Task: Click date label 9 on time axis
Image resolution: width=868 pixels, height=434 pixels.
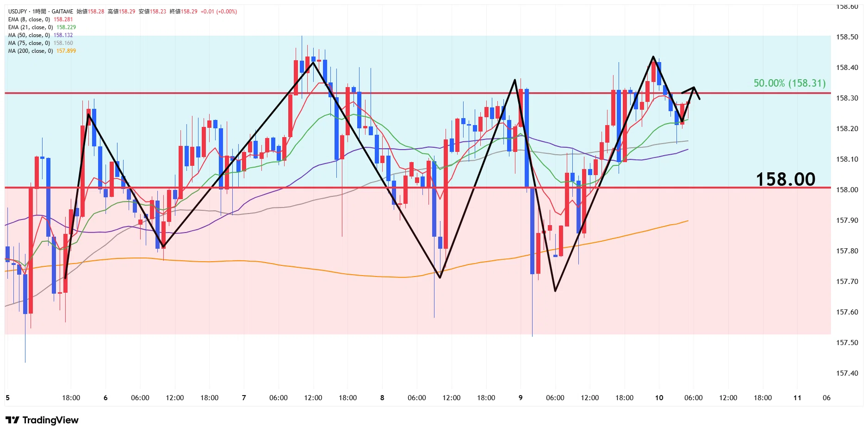Action: click(521, 398)
